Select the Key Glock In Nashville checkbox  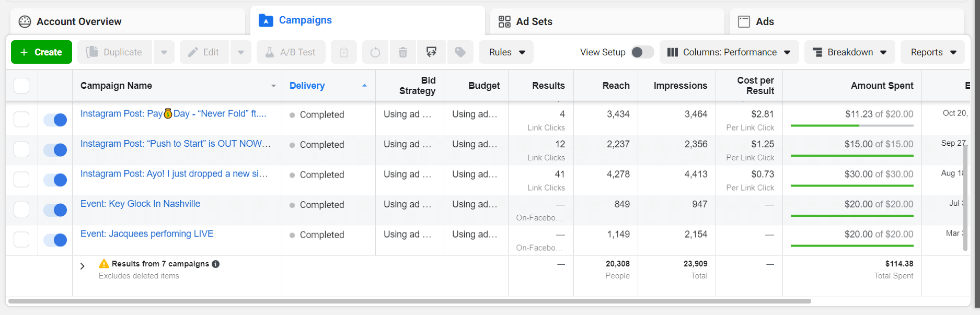(21, 209)
